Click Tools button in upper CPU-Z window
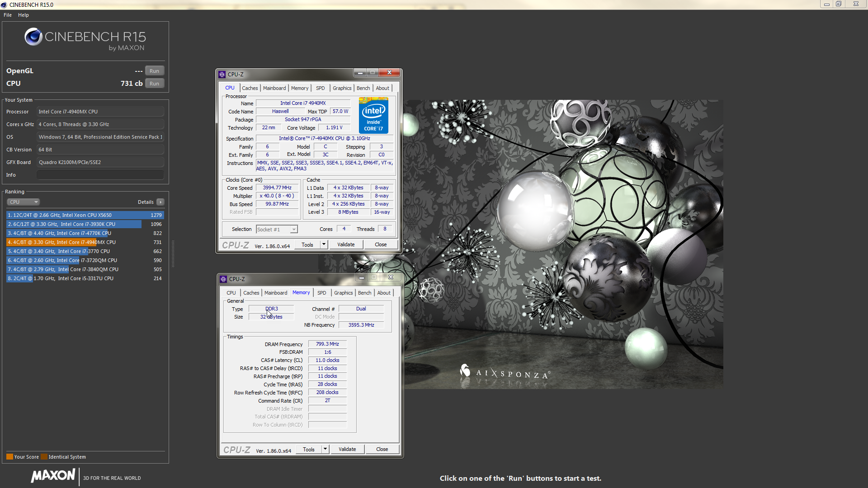 click(307, 244)
